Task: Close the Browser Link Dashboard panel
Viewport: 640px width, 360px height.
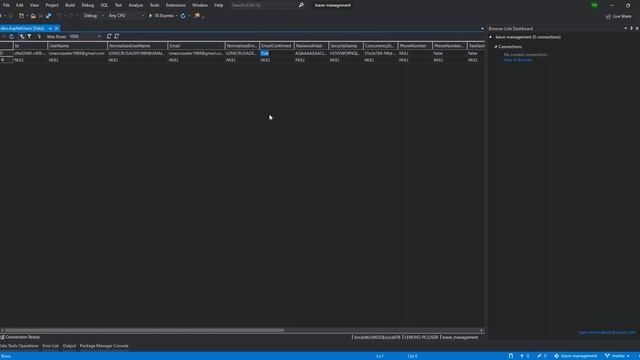Action: click(637, 29)
